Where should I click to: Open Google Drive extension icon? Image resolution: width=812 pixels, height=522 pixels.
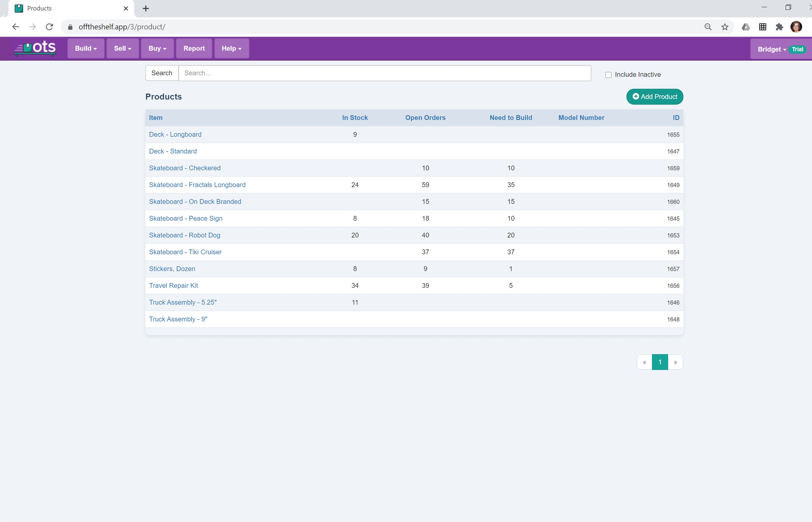[745, 27]
